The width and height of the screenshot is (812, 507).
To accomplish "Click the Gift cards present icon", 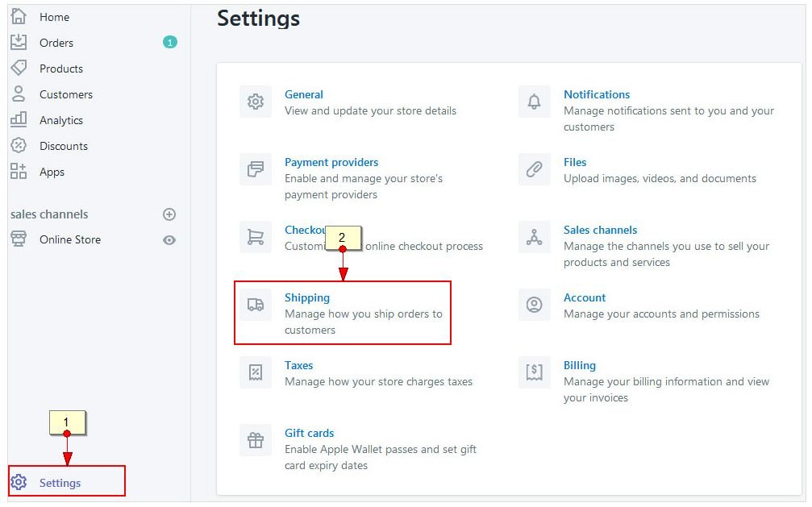I will click(256, 440).
